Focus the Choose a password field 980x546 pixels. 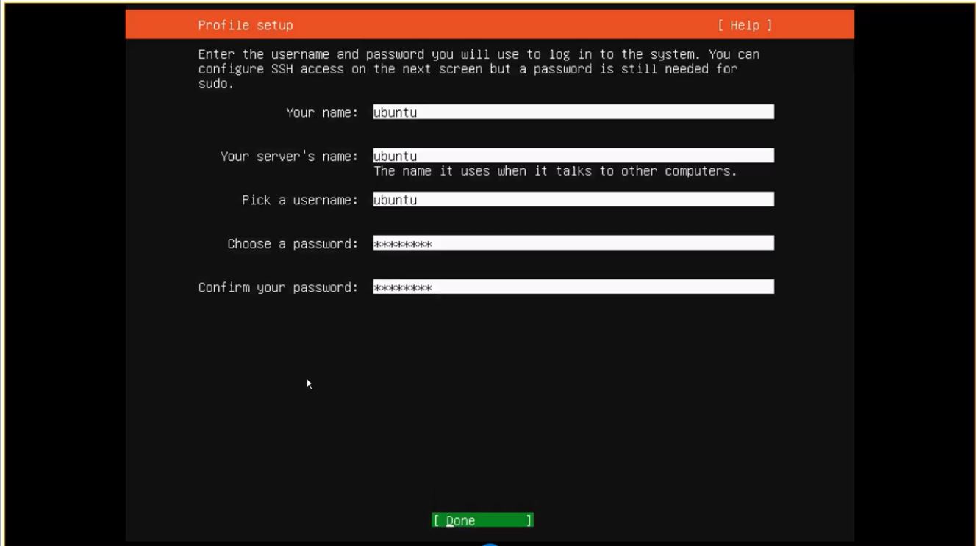coord(573,243)
